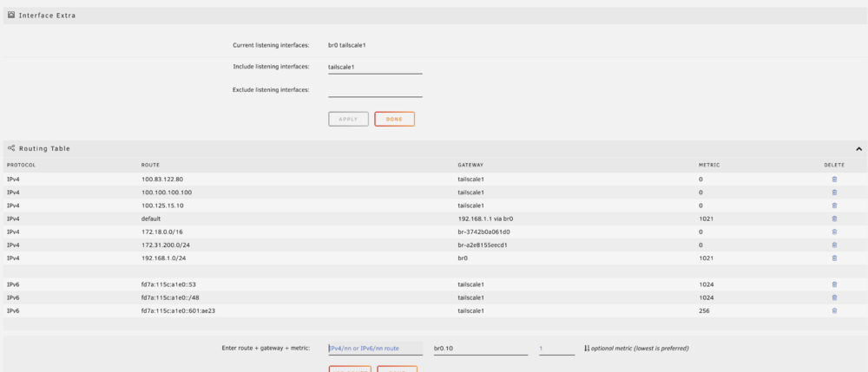The image size is (868, 372).
Task: Click the ROUTE column header
Action: 150,166
